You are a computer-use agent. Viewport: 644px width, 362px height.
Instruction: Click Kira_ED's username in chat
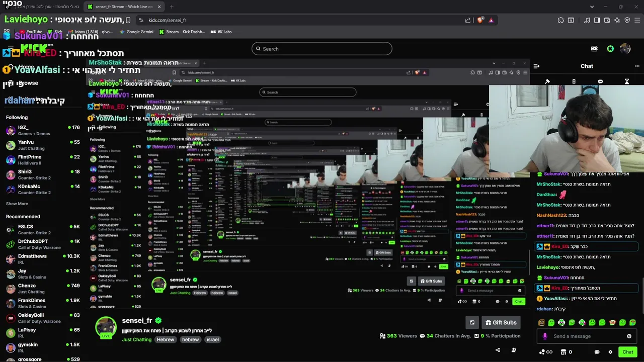pyautogui.click(x=559, y=288)
